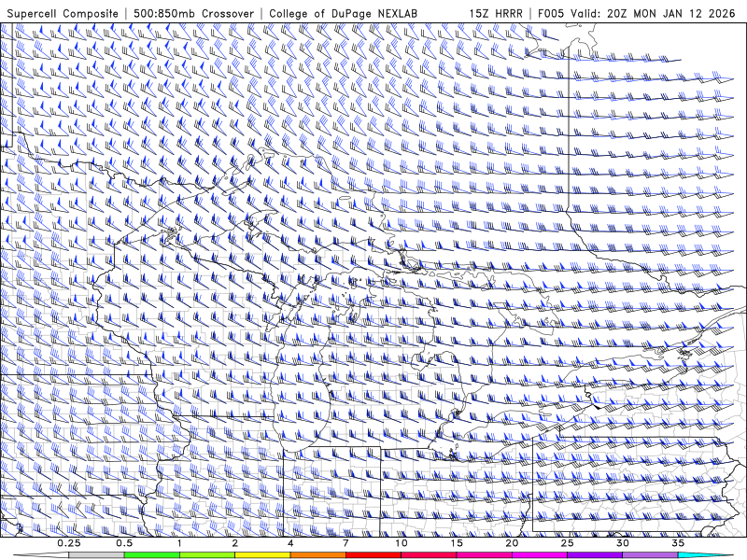The height and width of the screenshot is (560, 747).
Task: Click the "Supercell Composite" title text
Action: coord(63,13)
